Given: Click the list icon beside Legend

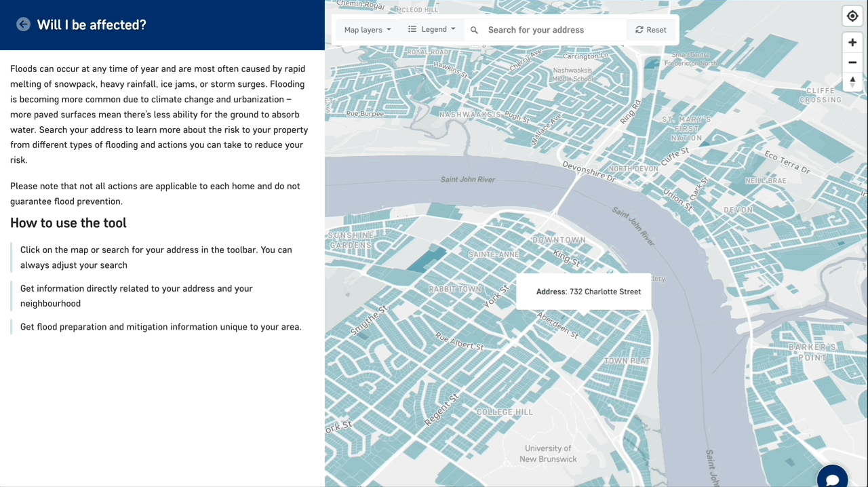Looking at the screenshot, I should [412, 29].
